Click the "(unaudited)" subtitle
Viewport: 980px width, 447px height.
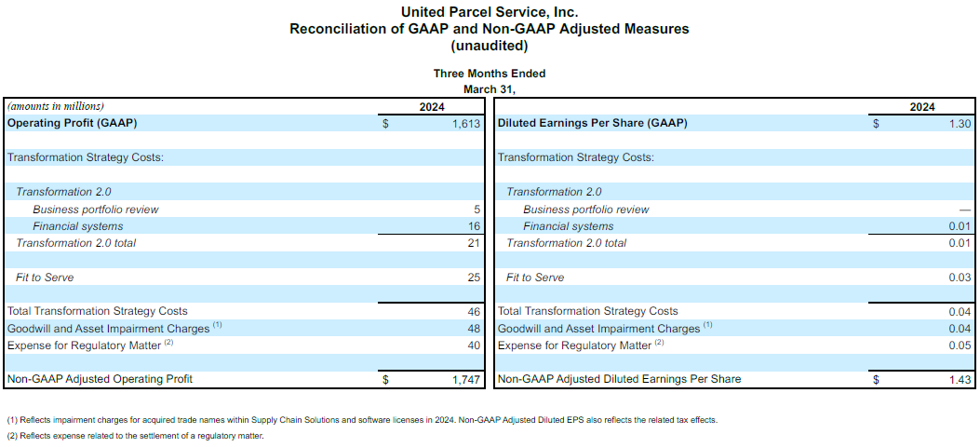coord(490,46)
